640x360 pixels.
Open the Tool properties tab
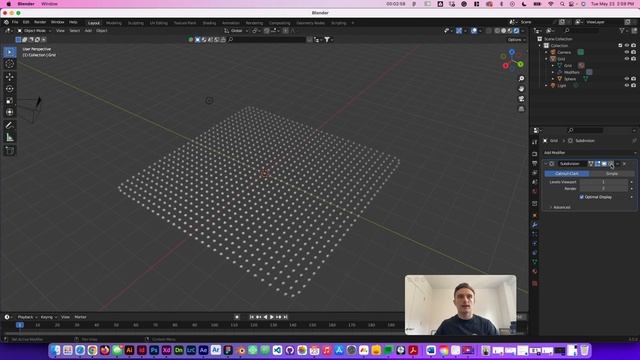pos(535,142)
